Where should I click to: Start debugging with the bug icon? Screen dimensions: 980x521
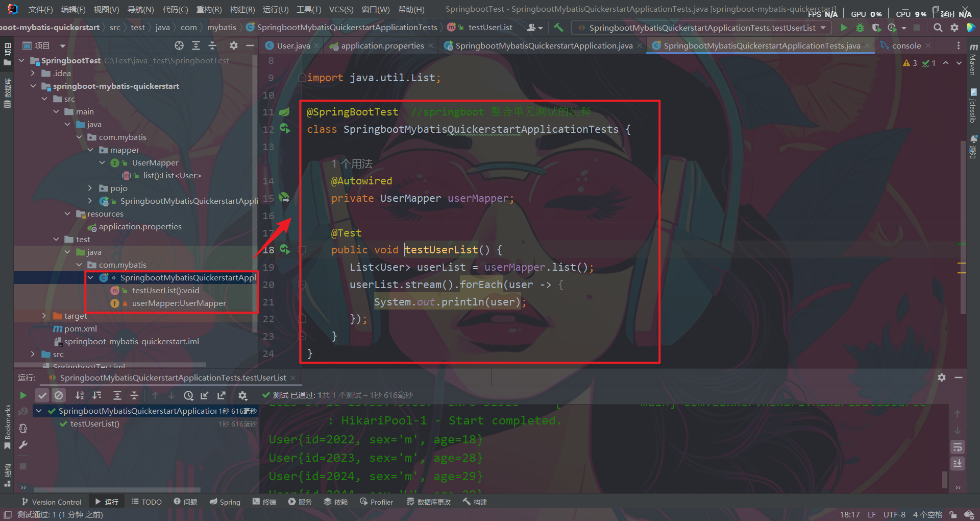[860, 28]
